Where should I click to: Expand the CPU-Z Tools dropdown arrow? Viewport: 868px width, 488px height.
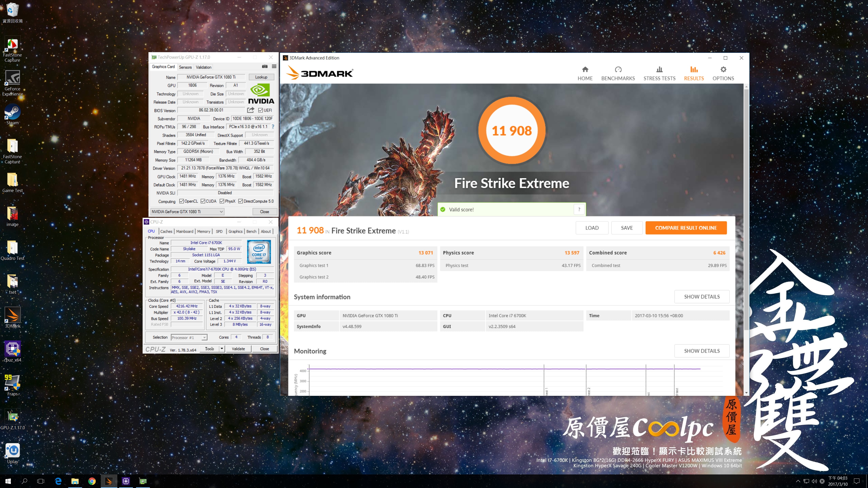pos(222,349)
